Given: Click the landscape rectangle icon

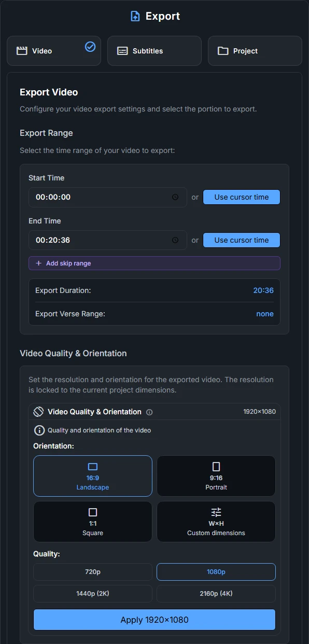Looking at the screenshot, I should pyautogui.click(x=93, y=467).
